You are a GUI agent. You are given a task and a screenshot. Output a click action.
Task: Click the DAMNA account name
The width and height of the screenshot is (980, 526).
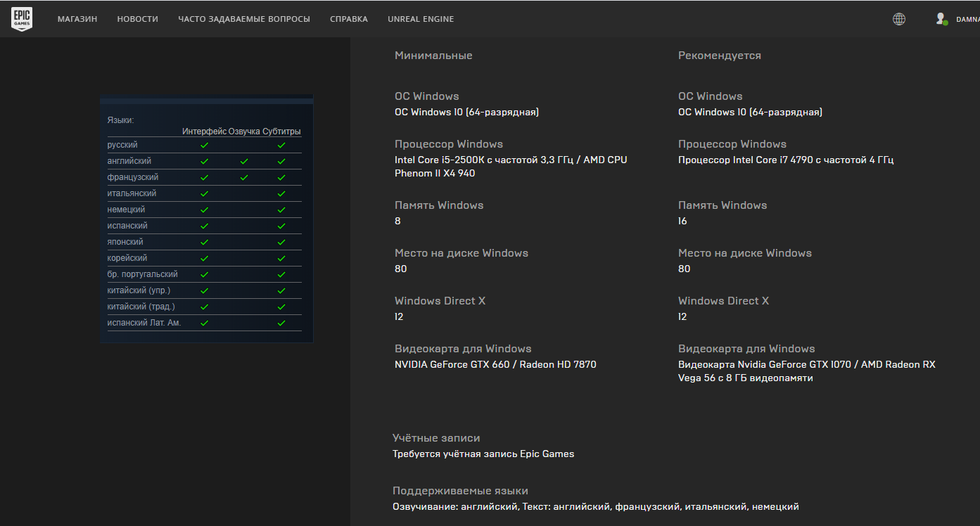click(967, 19)
